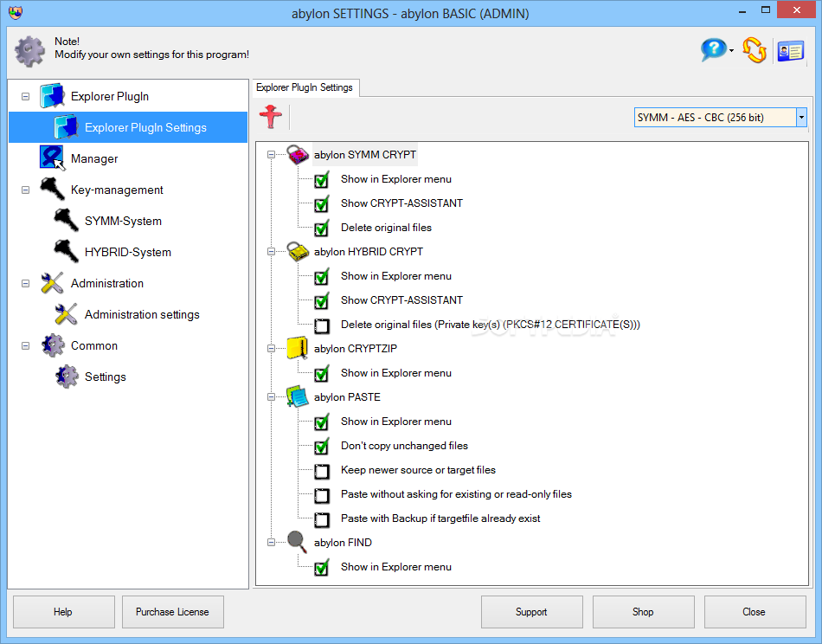Click the Key-management black key icon

coord(52,190)
